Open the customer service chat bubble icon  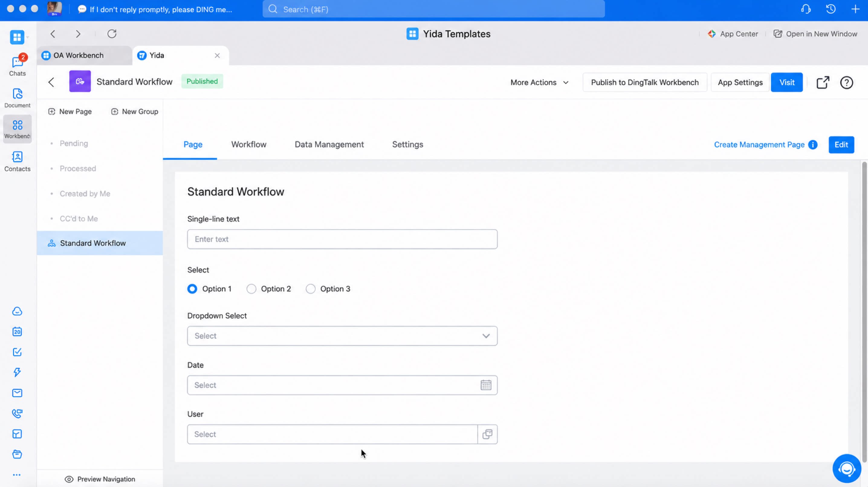click(847, 469)
